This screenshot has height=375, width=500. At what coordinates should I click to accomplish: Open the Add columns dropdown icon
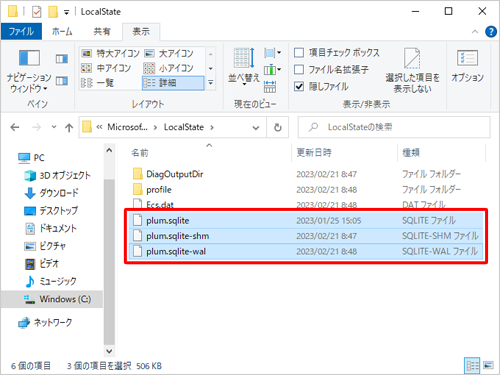pyautogui.click(x=272, y=70)
